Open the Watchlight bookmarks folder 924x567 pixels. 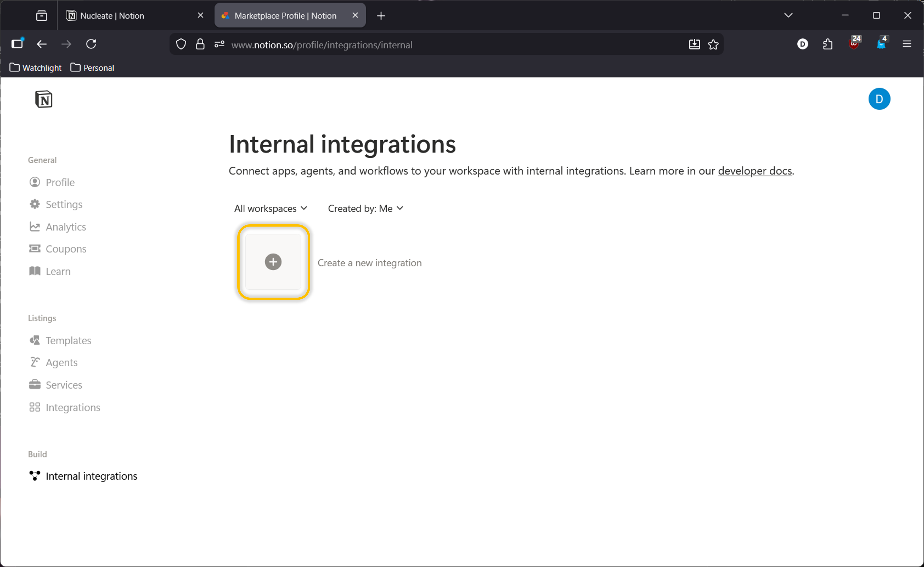tap(36, 68)
